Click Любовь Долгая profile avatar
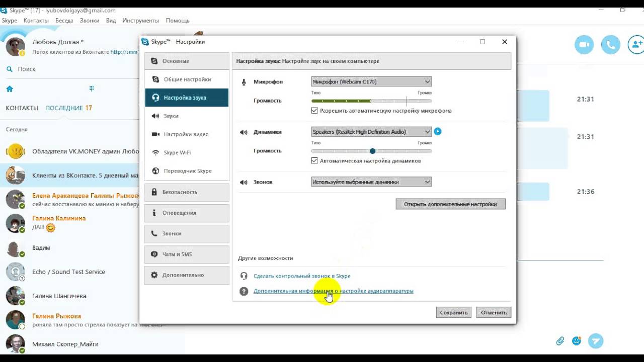 pyautogui.click(x=16, y=46)
